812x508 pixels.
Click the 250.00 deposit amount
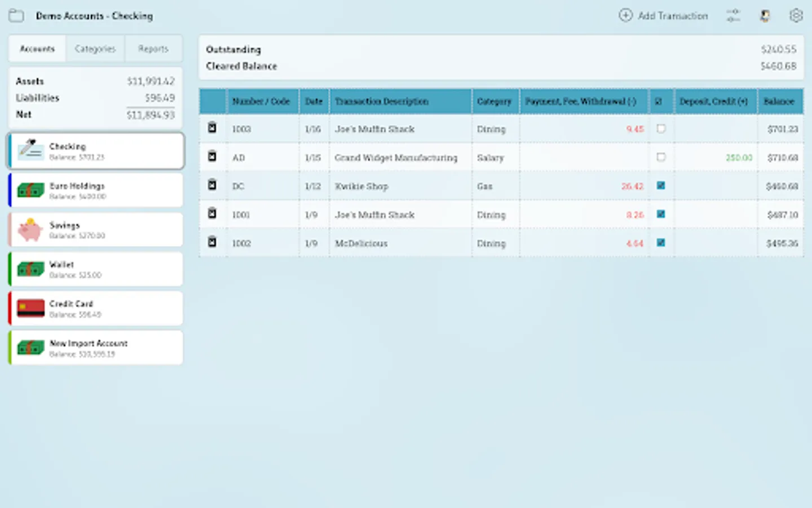coord(739,157)
